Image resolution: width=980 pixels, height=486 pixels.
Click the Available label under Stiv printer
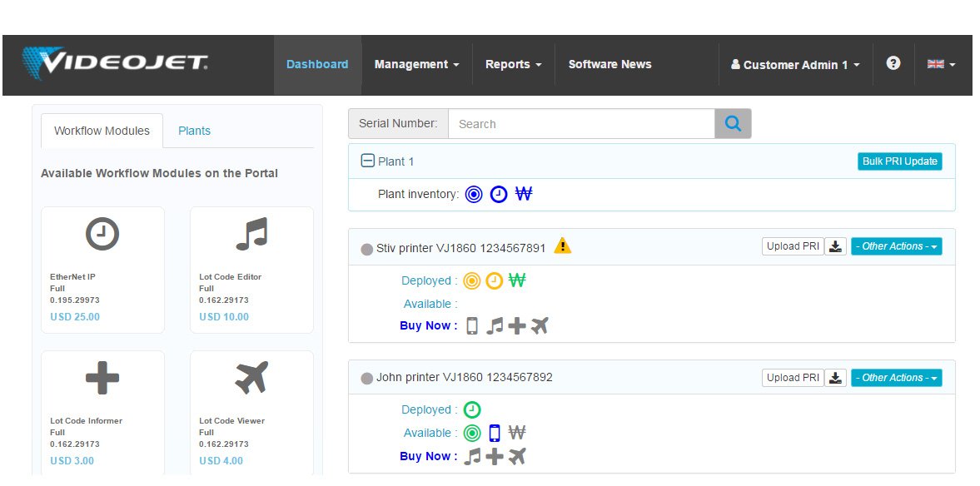[430, 305]
